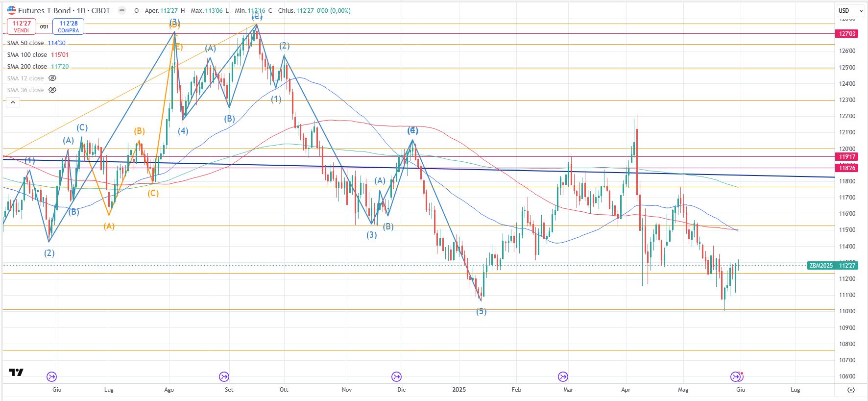The image size is (868, 401).
Task: Click the leftmost contract rollover marker
Action: pos(51,376)
